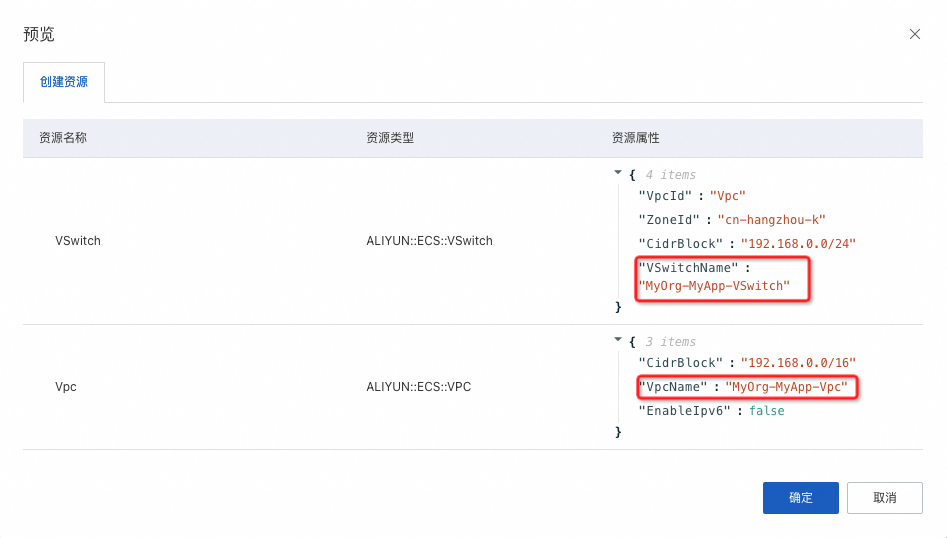
Task: Click the "cn-hangzhou-k" ZoneId value
Action: [771, 220]
